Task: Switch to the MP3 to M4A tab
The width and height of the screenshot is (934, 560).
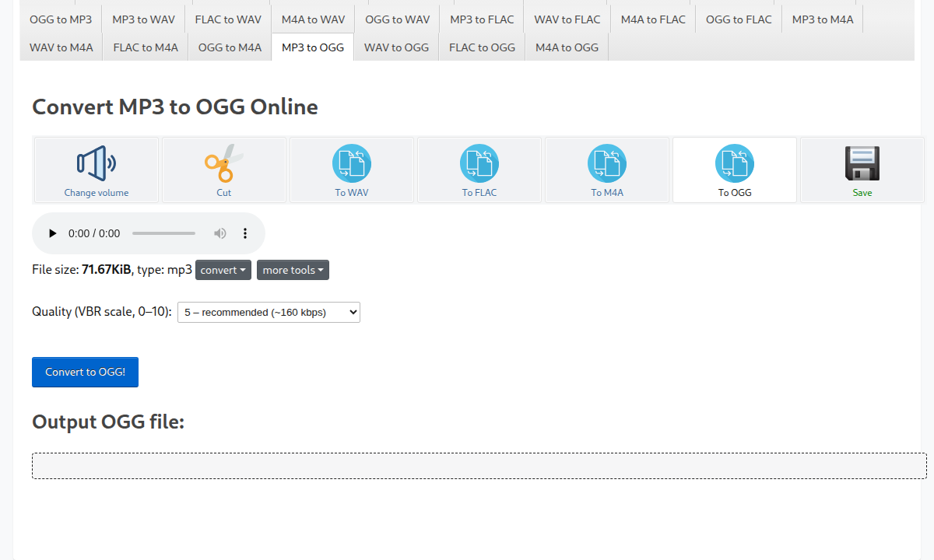Action: [x=823, y=19]
